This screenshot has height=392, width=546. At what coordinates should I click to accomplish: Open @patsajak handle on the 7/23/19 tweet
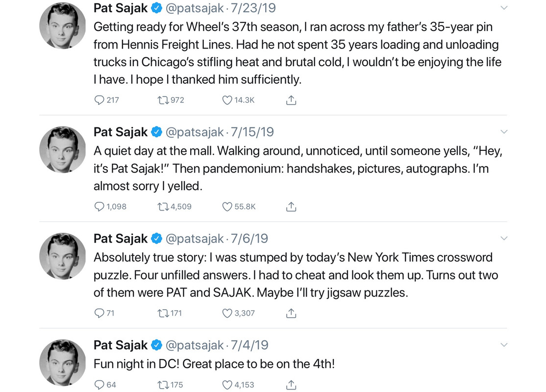[195, 8]
